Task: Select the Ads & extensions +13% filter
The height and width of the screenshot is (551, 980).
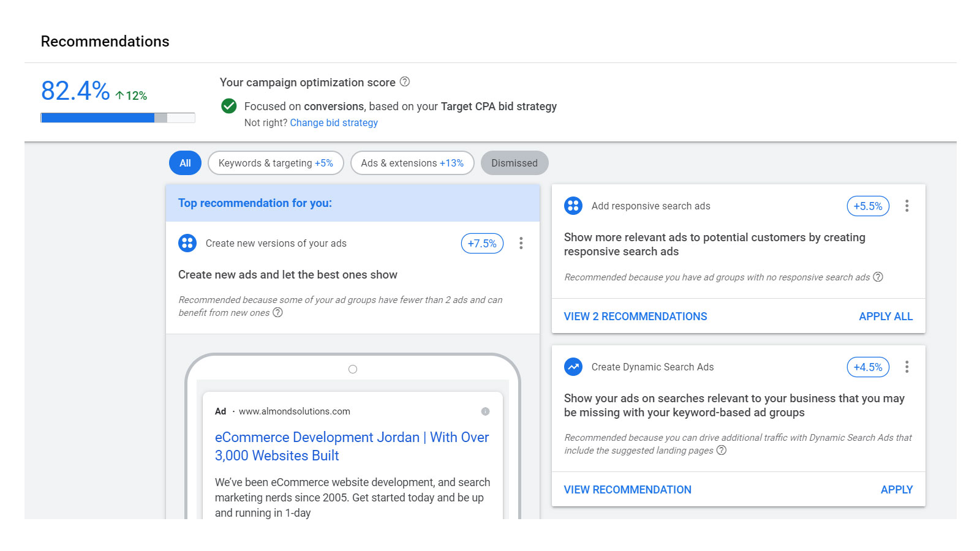Action: [x=412, y=163]
